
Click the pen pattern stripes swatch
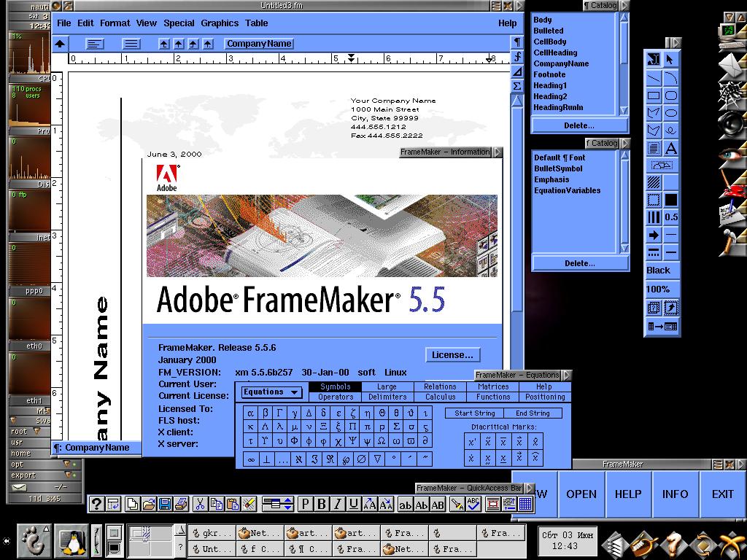[654, 217]
